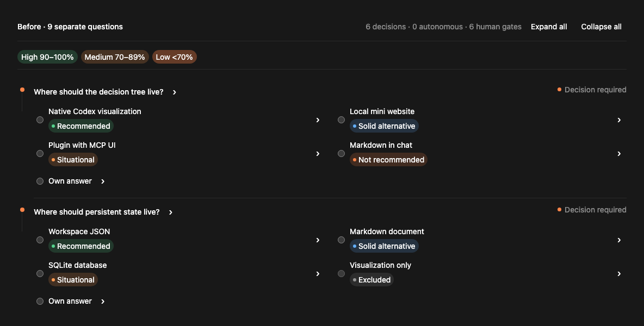Expand SQLite database details chevron
Screen dimensions: 644x326
(318, 273)
